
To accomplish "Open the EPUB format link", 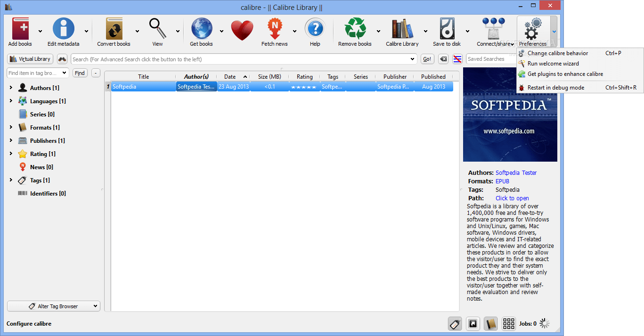I will 502,181.
